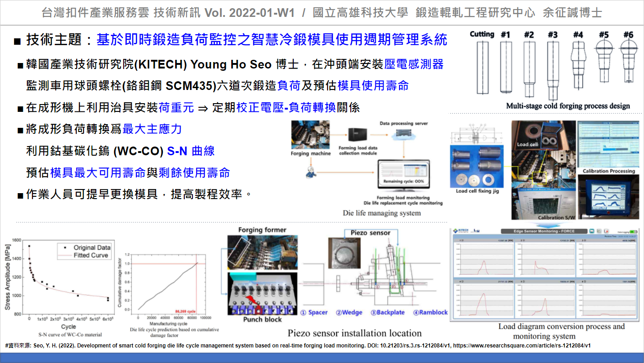Viewport: 644px width, 363px height.
Task: Click the '②Wedge' label
Action: point(349,312)
